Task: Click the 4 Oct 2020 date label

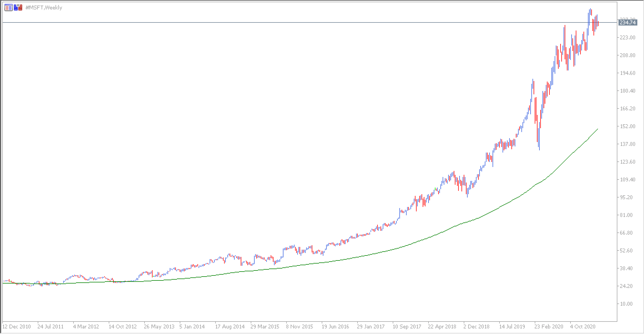Action: pos(583,327)
